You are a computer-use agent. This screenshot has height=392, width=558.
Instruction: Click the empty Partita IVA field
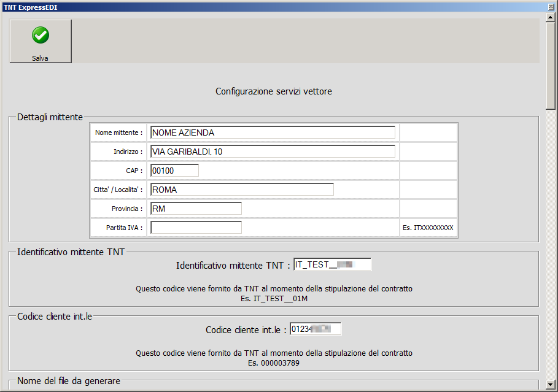point(196,228)
